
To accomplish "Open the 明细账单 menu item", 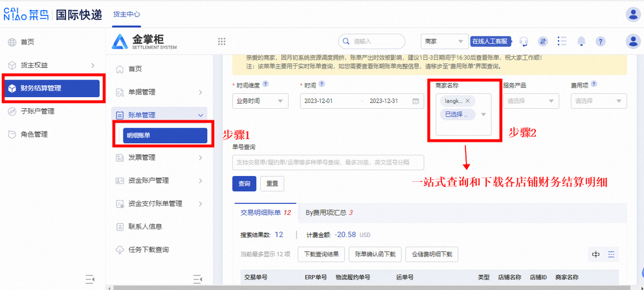I will click(165, 135).
